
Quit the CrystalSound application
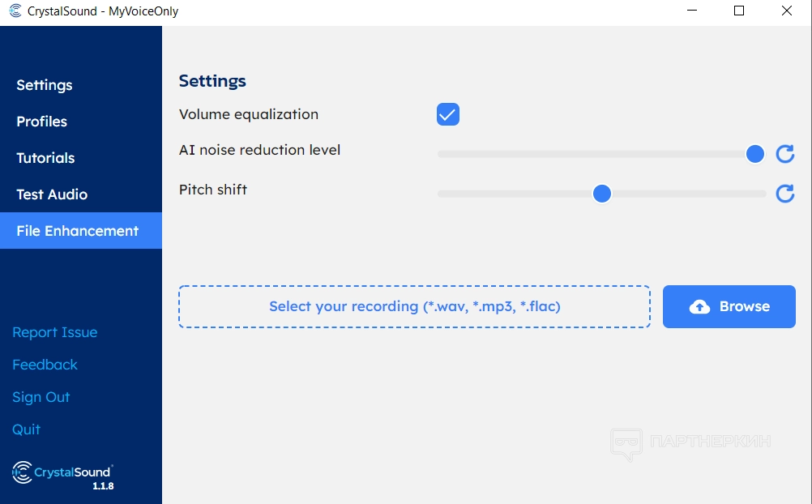point(27,429)
